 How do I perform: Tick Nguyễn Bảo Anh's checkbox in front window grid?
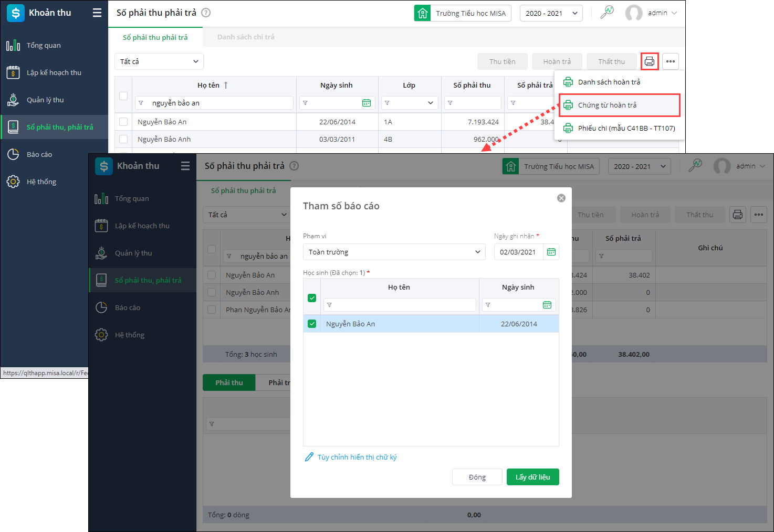pos(212,292)
